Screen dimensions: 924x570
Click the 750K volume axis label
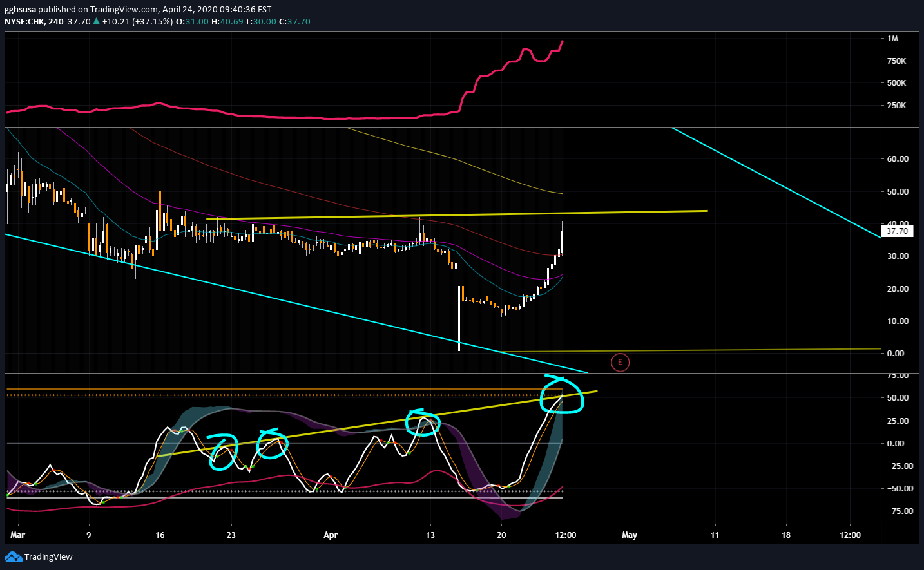point(896,61)
